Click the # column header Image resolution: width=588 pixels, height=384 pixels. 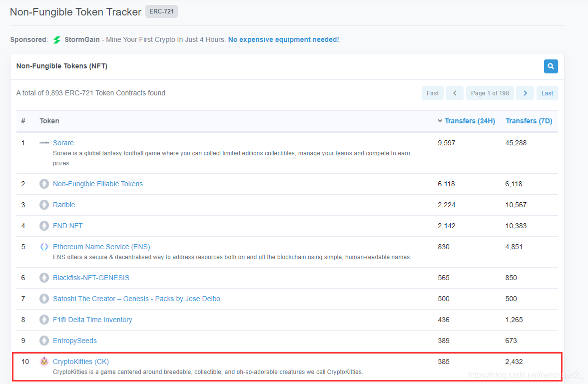pos(23,121)
